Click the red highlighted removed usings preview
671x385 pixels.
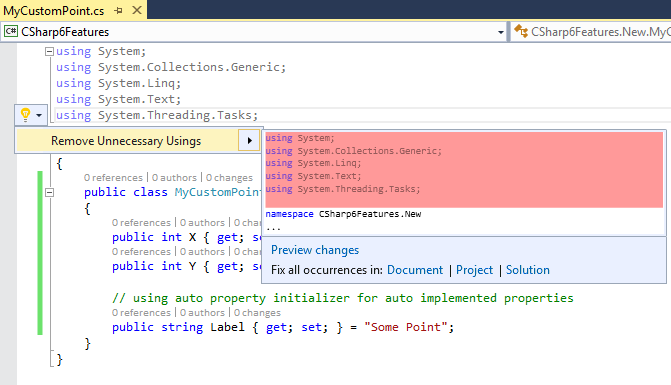464,170
